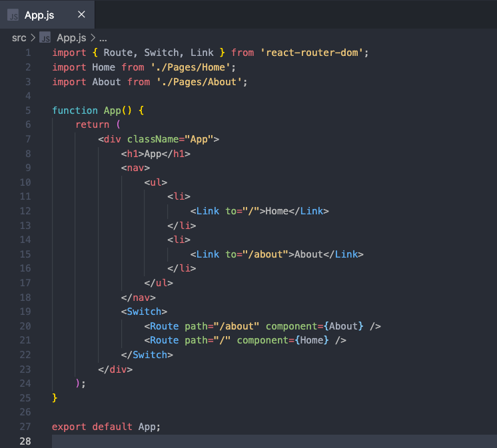Click './Pages/About' import path
Image resolution: width=497 pixels, height=448 pixels.
point(199,82)
